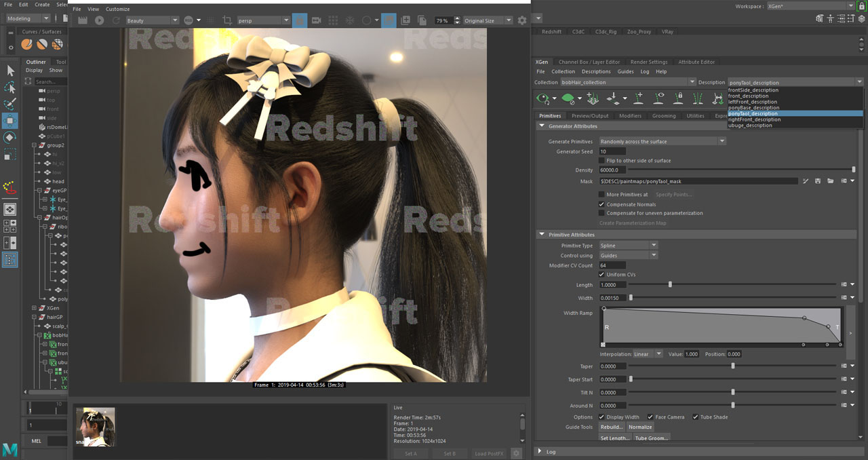Viewport: 868px width, 460px height.
Task: Toggle the Outliner layout button in toolbox
Action: click(x=10, y=259)
